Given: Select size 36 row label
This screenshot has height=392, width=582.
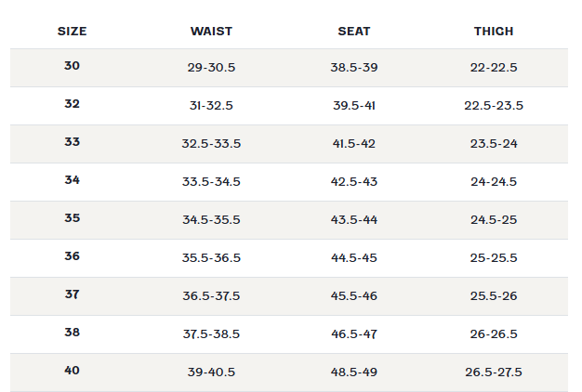Looking at the screenshot, I should point(72,256).
